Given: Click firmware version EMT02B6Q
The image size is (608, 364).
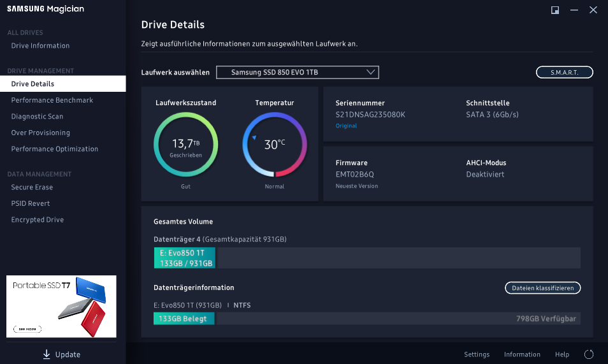Looking at the screenshot, I should click(x=355, y=174).
